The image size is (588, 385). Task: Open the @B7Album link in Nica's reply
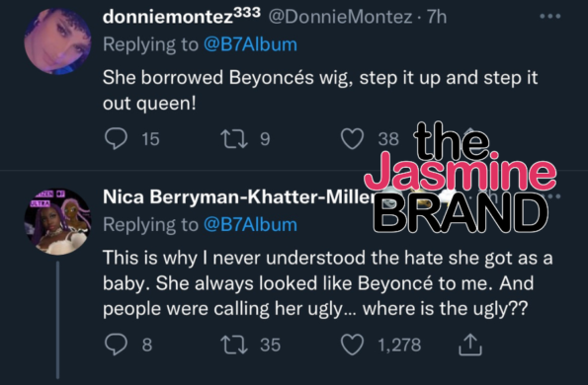tap(250, 225)
